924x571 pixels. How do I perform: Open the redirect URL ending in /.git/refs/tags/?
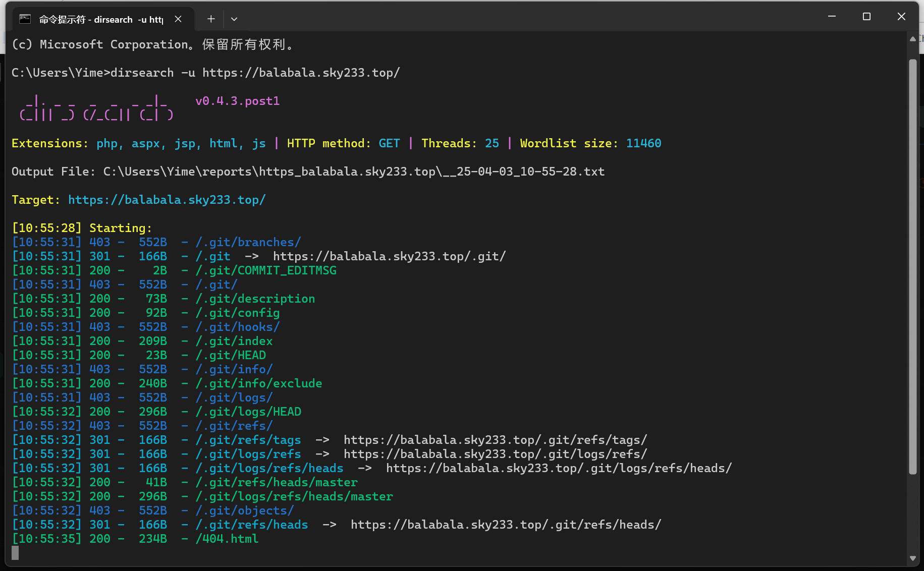[495, 440]
